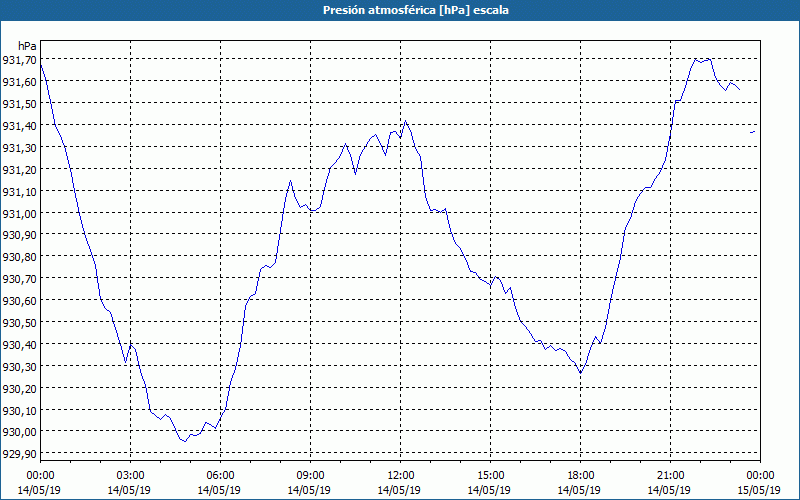The width and height of the screenshot is (800, 500).
Task: Click the 931,50 y-axis value
Action: [19, 104]
